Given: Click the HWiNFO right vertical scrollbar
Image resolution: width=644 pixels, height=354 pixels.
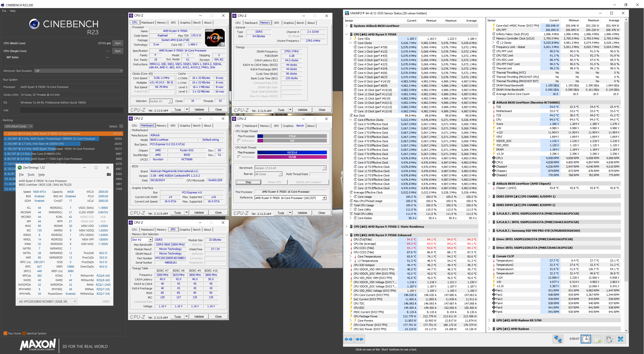Looking at the screenshot, I should [626, 175].
